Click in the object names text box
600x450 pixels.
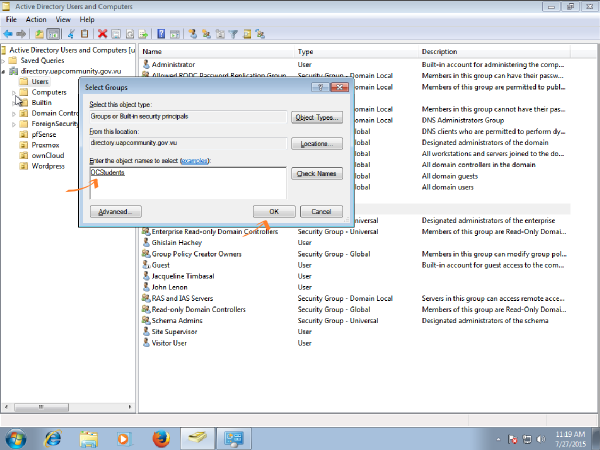(x=188, y=183)
